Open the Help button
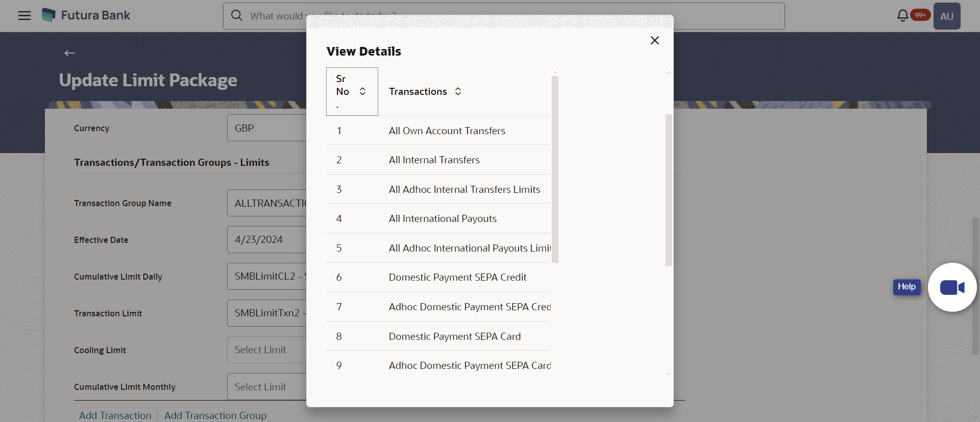The width and height of the screenshot is (980, 422). (x=906, y=287)
